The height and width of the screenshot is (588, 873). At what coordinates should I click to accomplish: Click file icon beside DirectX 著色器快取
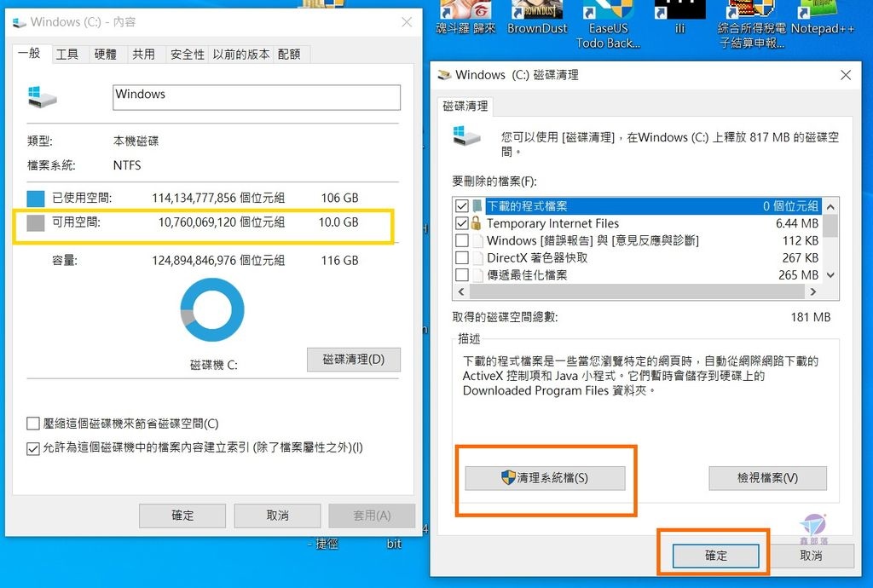coord(477,257)
